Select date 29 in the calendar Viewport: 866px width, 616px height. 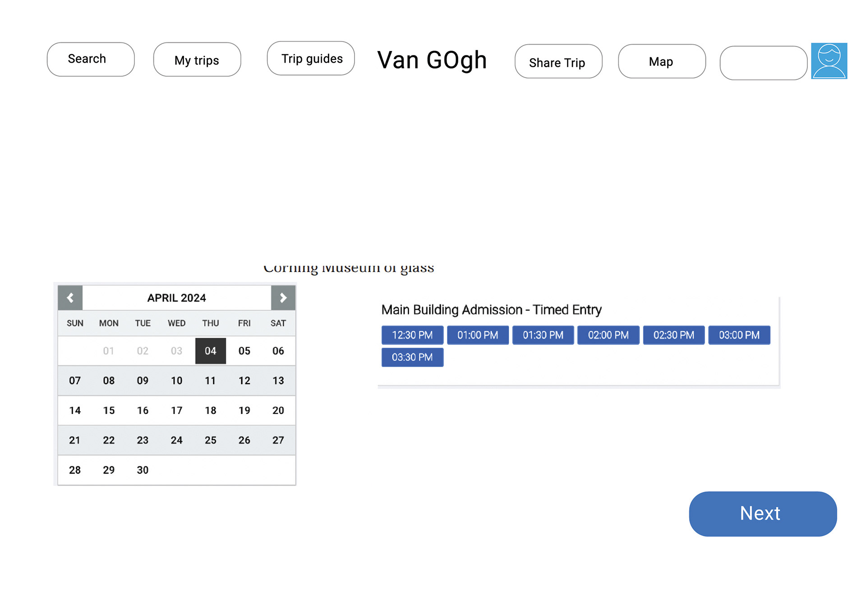tap(109, 470)
